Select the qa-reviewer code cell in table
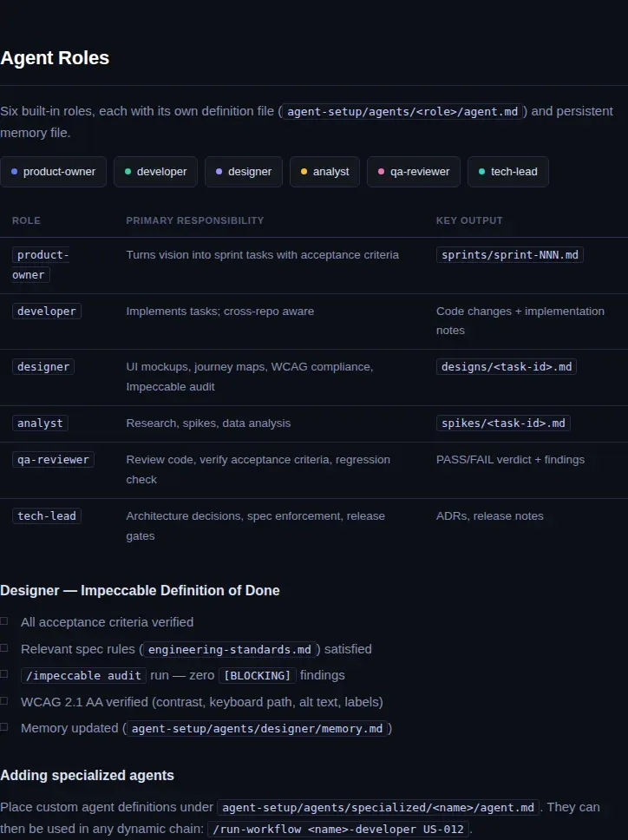 (x=53, y=460)
